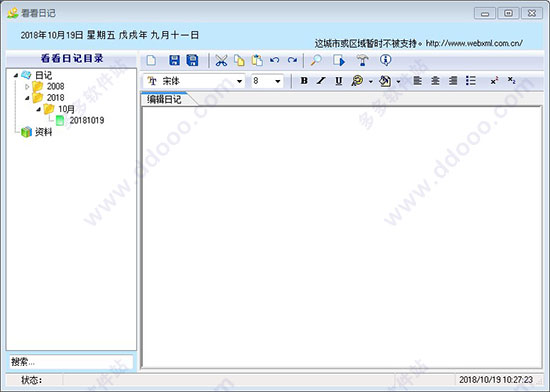Select the 资料 tree item

(x=43, y=132)
